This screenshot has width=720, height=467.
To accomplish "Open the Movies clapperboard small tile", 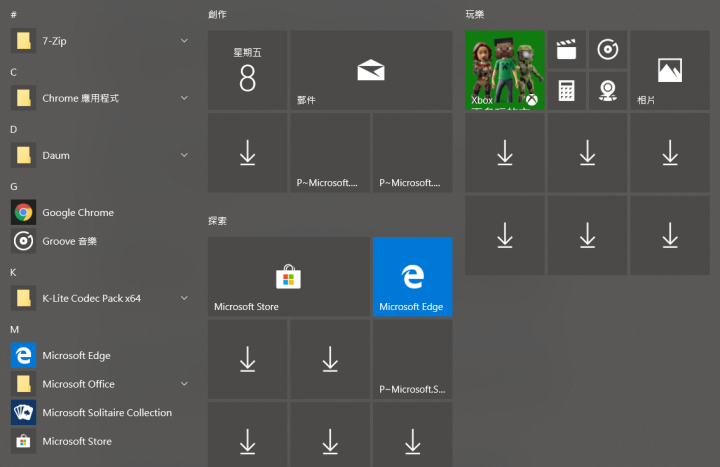I will (567, 50).
